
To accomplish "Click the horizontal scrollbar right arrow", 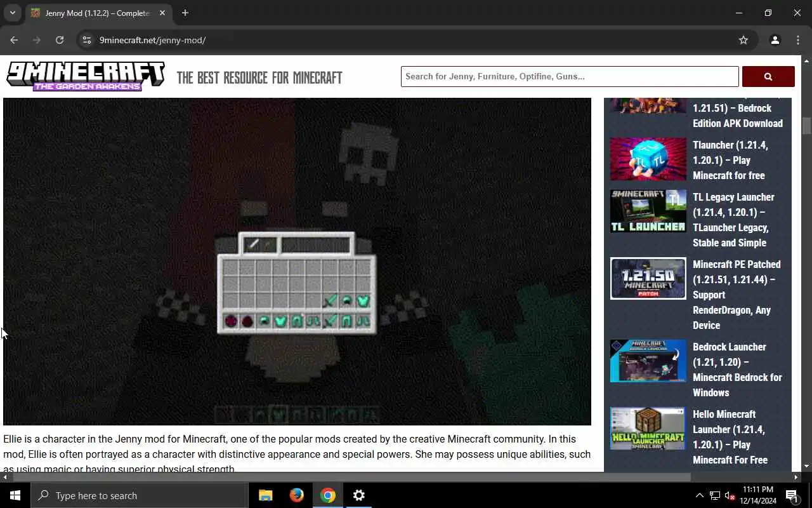I will click(796, 477).
